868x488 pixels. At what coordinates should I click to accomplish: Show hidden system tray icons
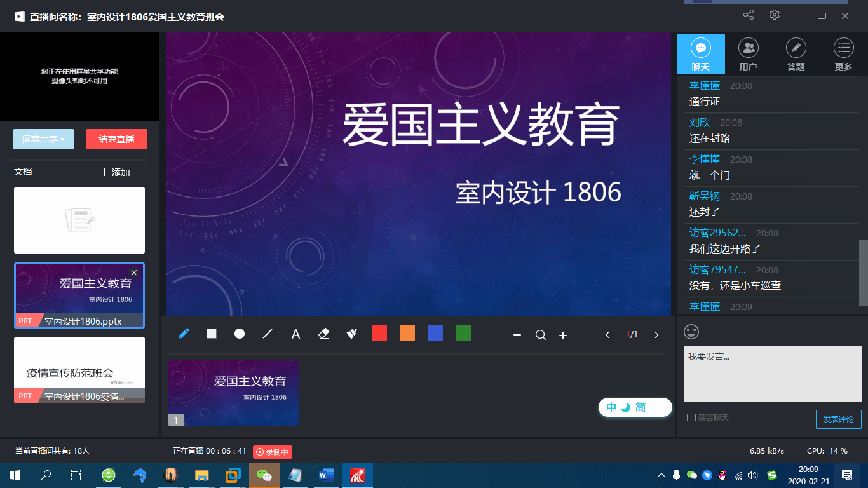(x=661, y=475)
